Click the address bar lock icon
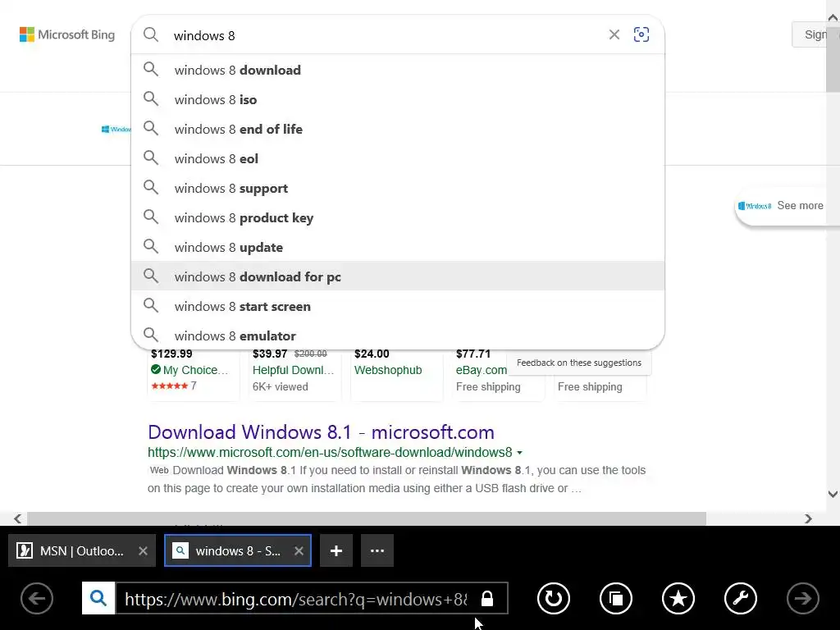This screenshot has width=840, height=630. [487, 598]
